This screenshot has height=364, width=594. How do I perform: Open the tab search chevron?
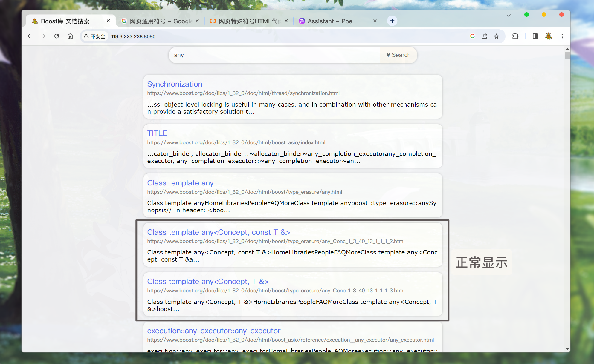tap(508, 15)
